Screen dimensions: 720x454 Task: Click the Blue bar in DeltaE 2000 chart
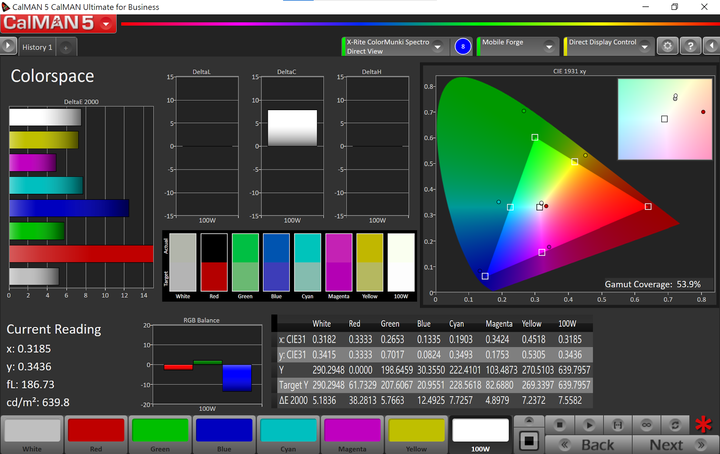69,208
